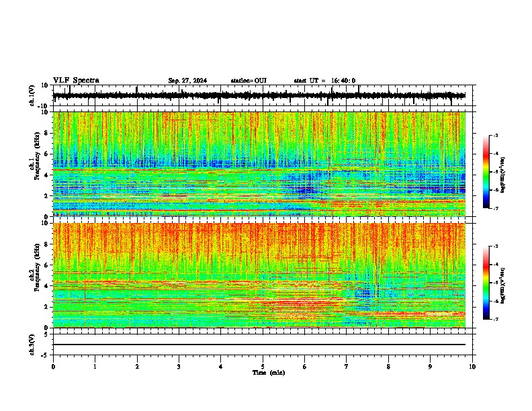This screenshot has height=411, width=532.
Task: Select the "start UT = 16:40:0" header text
Action: pos(324,81)
